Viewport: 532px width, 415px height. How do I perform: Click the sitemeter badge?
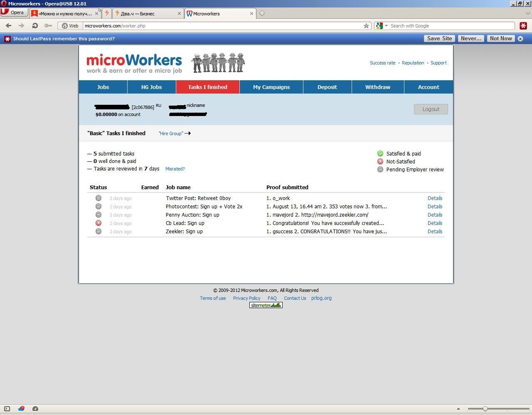(266, 305)
